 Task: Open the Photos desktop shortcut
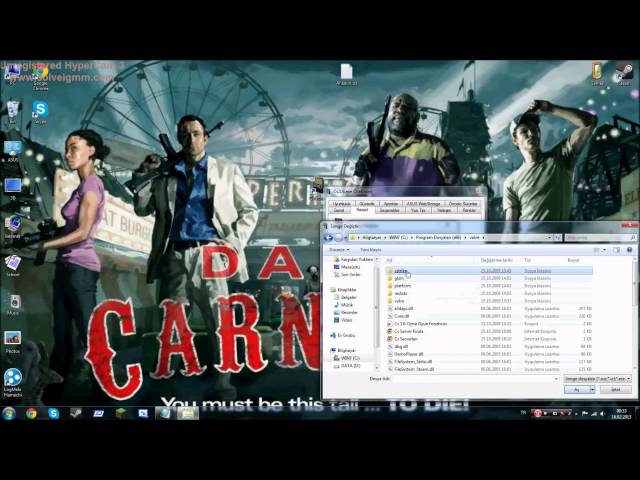pos(13,342)
